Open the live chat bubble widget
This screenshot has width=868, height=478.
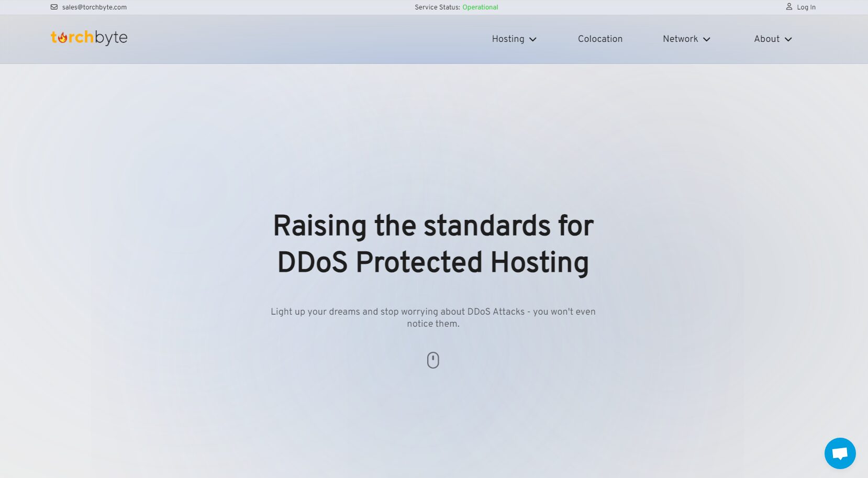click(840, 453)
